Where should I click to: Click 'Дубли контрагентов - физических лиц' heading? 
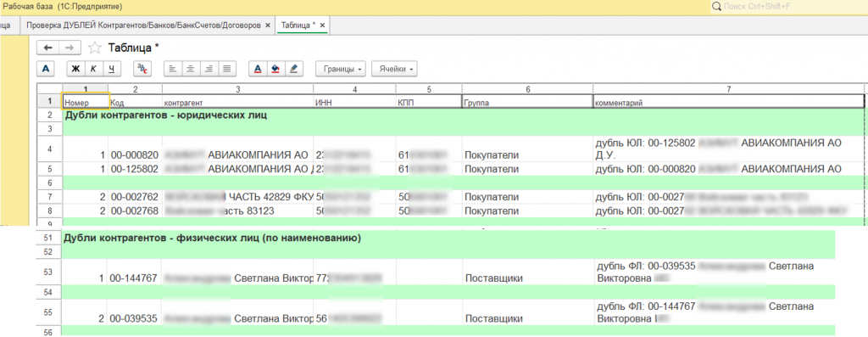212,239
